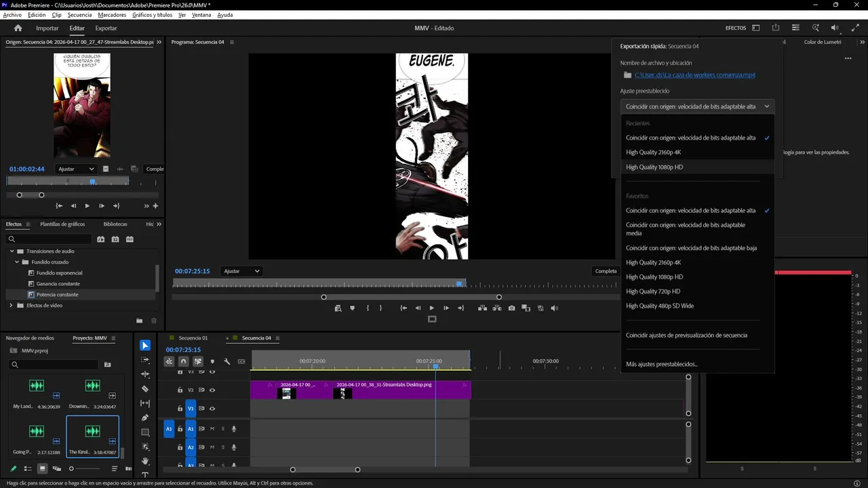
Task: Play the Source monitor clip
Action: pos(87,206)
